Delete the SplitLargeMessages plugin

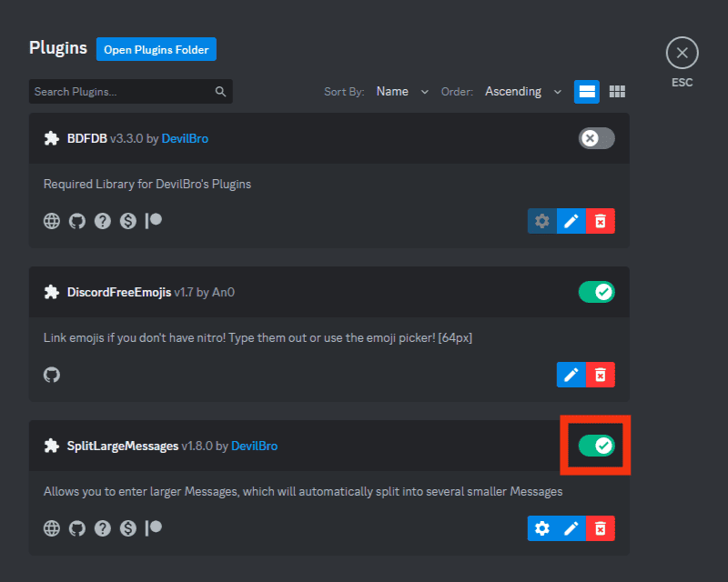coord(601,528)
